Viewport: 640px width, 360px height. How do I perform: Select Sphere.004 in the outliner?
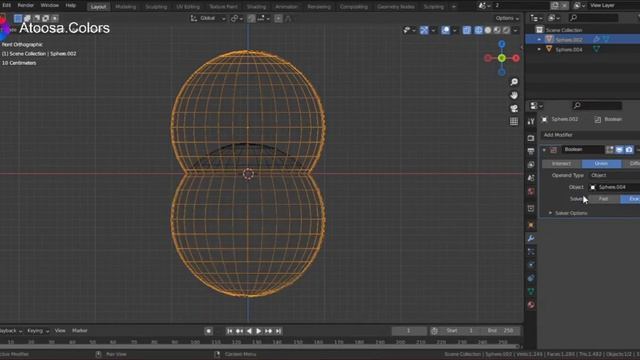click(569, 49)
